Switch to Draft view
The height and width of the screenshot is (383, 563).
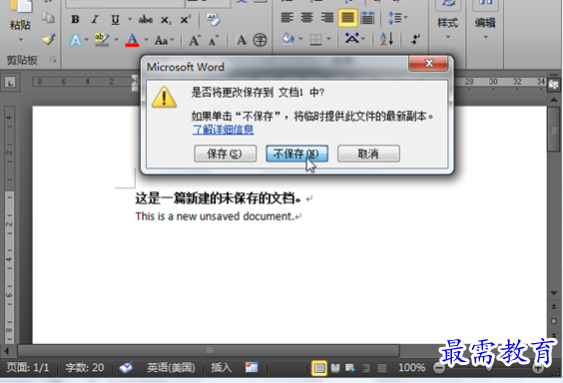[x=382, y=368]
